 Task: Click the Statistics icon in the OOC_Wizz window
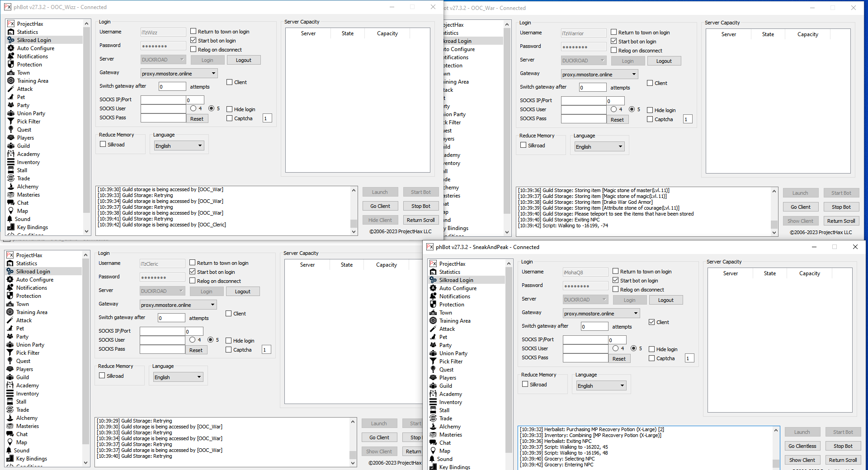click(11, 32)
